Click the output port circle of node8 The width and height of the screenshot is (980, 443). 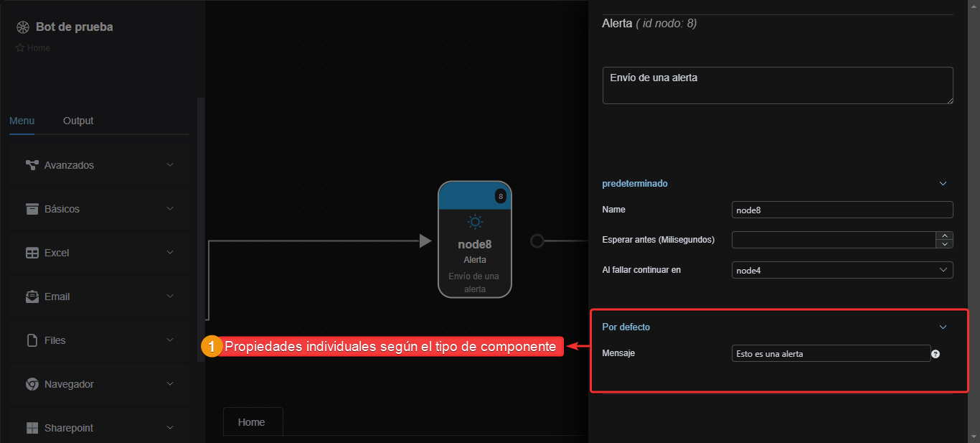537,241
